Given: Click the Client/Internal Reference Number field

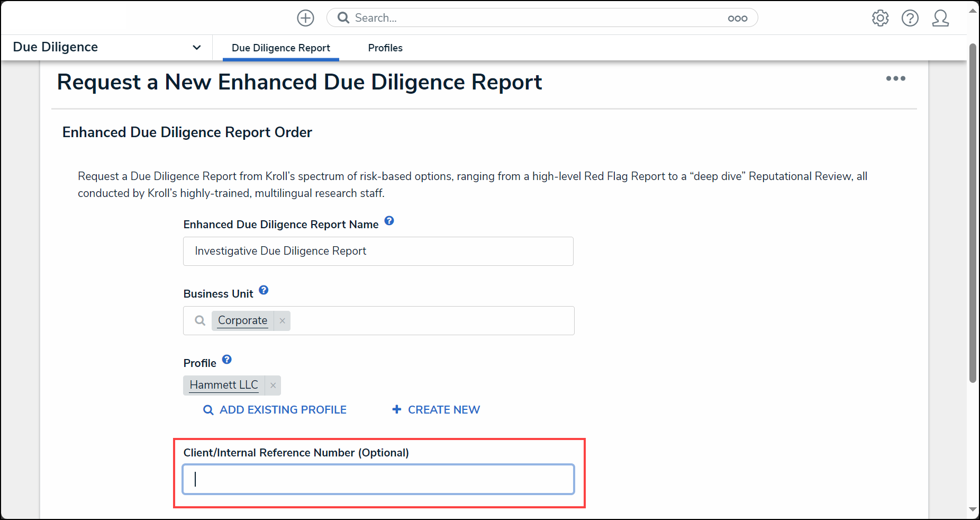Looking at the screenshot, I should [x=378, y=479].
